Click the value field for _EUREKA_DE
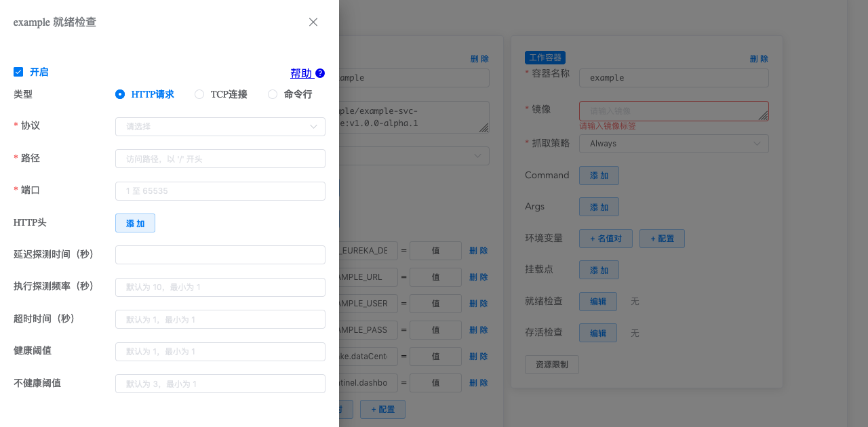This screenshot has height=427, width=868. (x=436, y=251)
